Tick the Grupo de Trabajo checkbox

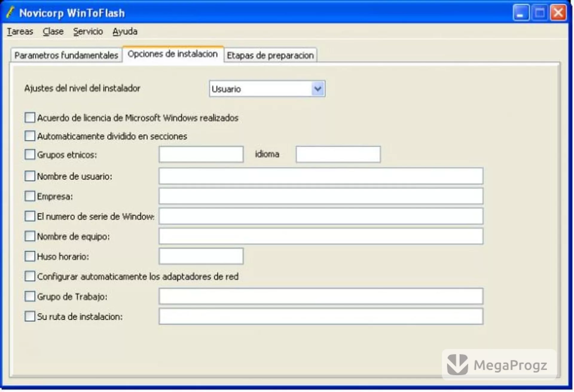pos(30,296)
